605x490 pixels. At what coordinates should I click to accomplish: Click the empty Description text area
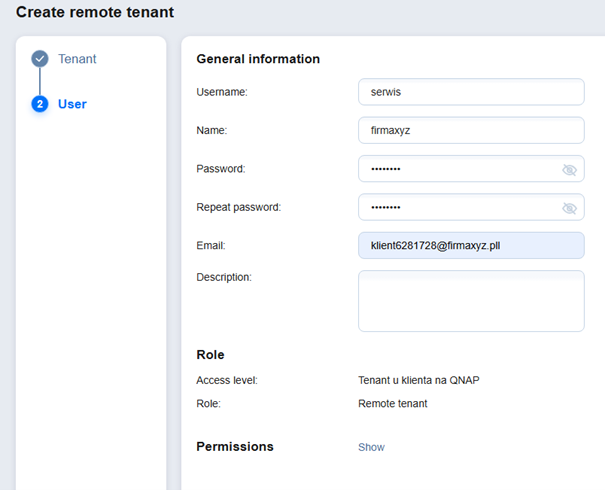point(470,300)
